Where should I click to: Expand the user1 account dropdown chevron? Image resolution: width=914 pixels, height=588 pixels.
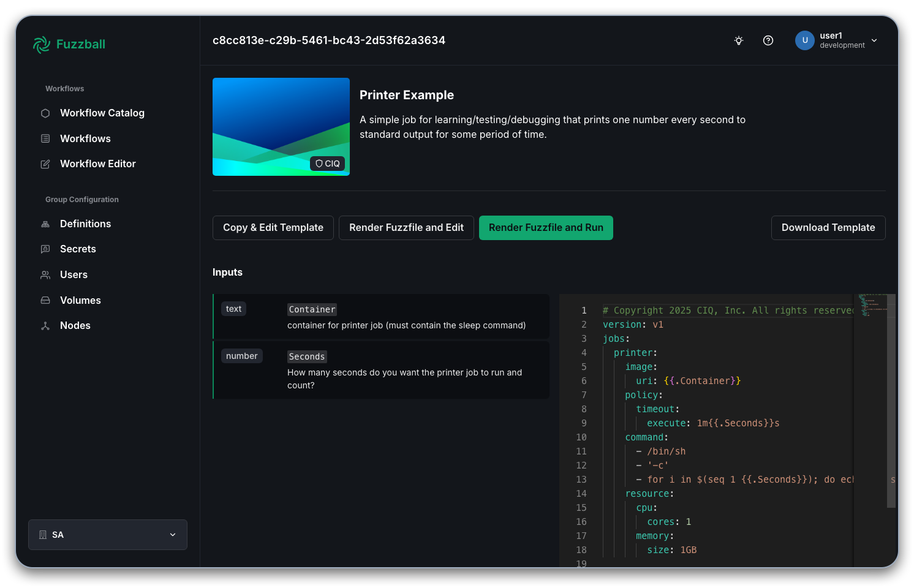(x=874, y=40)
